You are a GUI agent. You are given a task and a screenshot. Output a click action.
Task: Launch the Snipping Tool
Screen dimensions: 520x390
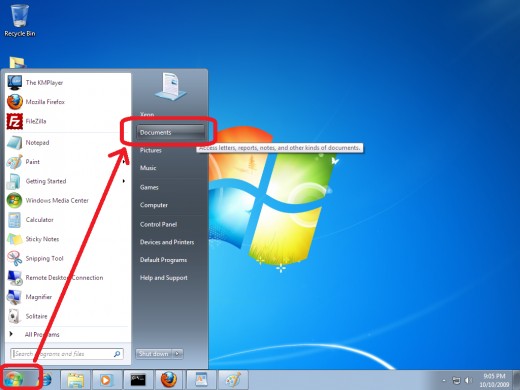pyautogui.click(x=67, y=258)
